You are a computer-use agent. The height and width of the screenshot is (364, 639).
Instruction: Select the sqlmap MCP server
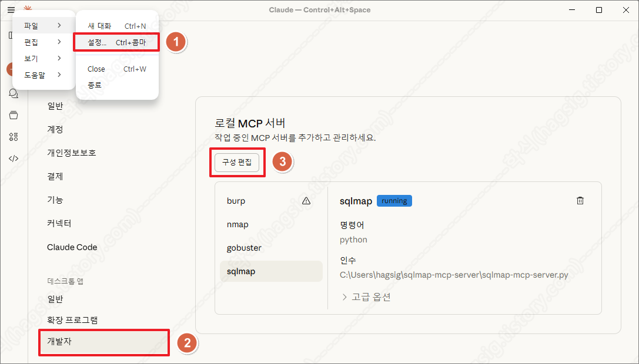pyautogui.click(x=271, y=271)
